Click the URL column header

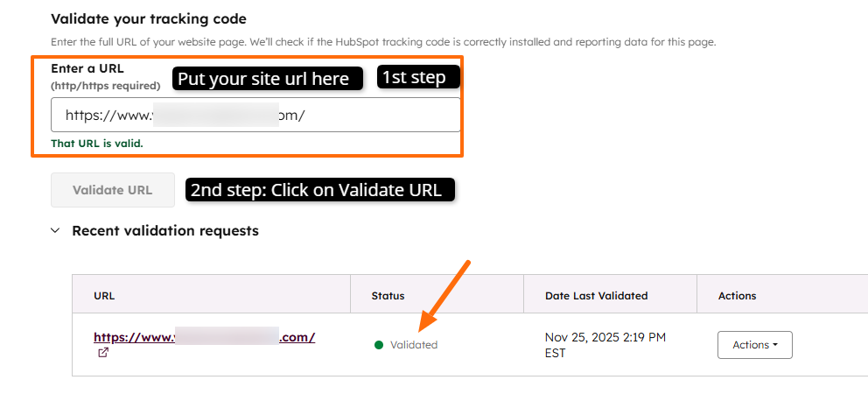coord(104,296)
